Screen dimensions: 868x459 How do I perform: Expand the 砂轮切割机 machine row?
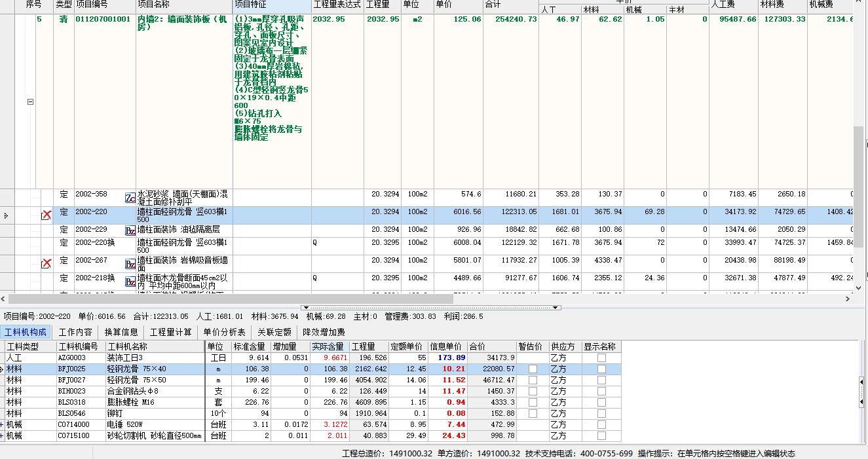[x=2, y=435]
